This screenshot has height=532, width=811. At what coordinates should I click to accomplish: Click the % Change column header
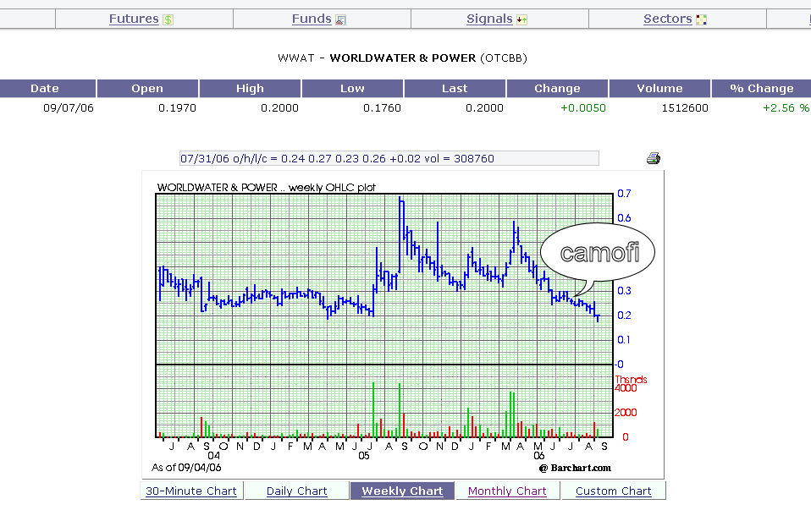pyautogui.click(x=759, y=88)
